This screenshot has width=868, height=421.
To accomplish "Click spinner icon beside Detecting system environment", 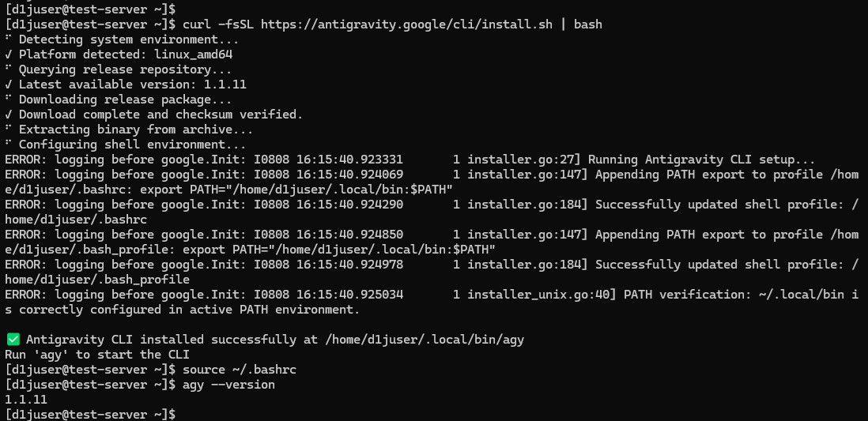I will tap(9, 39).
